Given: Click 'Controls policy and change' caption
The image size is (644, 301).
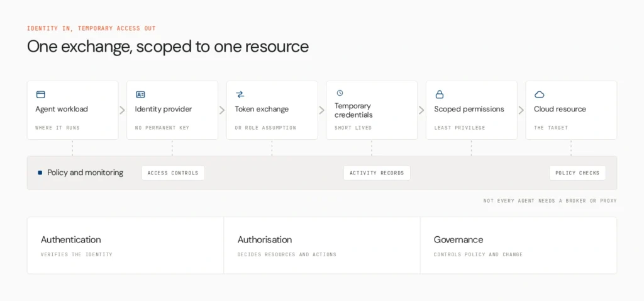Looking at the screenshot, I should pos(478,254).
